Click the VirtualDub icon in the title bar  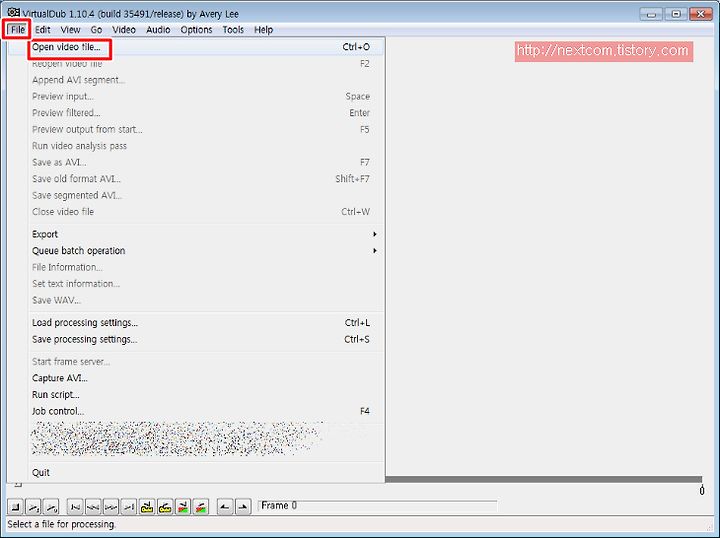pyautogui.click(x=13, y=13)
